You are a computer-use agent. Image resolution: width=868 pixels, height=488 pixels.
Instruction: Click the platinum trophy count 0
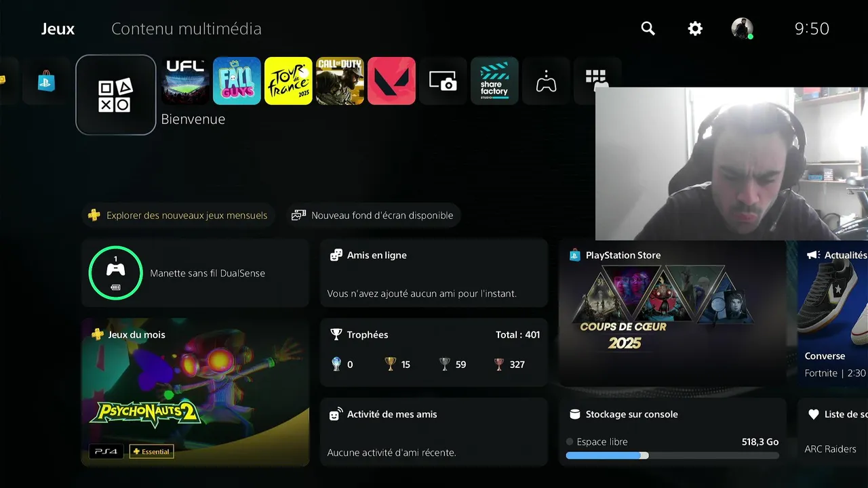(x=342, y=365)
